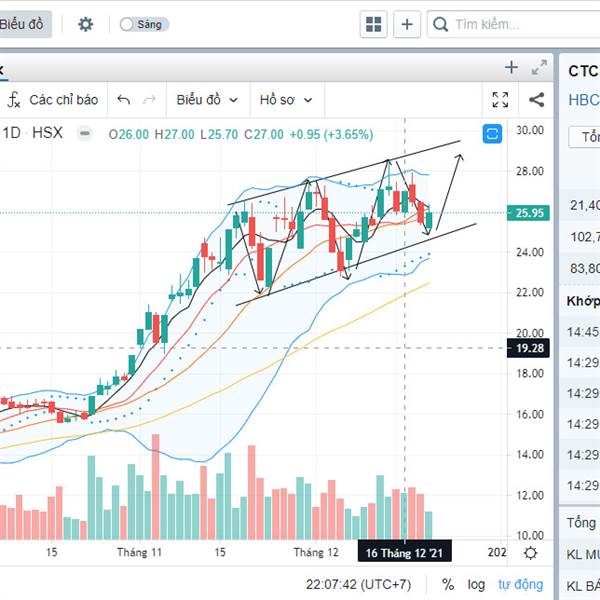Add chart tab with plus icon
This screenshot has width=600, height=600.
511,68
